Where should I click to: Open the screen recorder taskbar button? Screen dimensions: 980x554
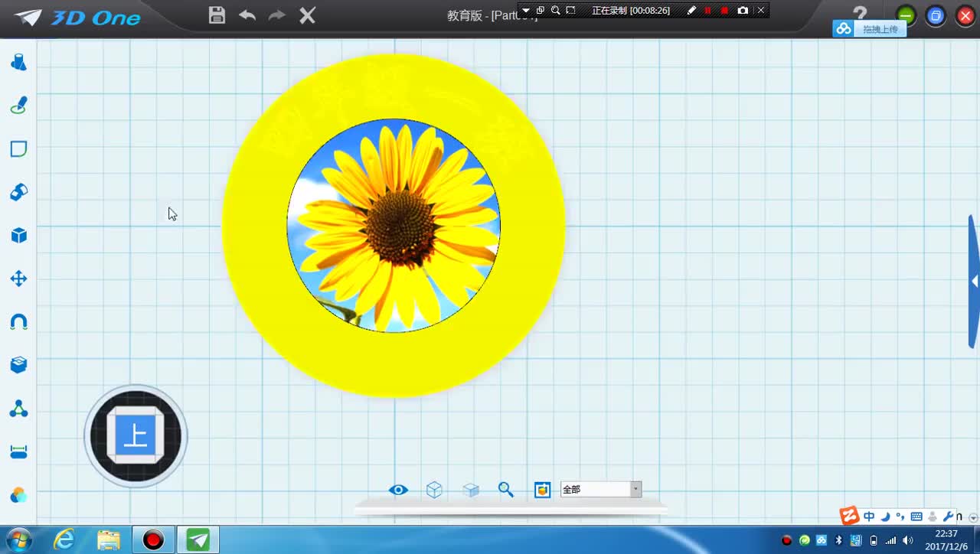click(x=153, y=540)
